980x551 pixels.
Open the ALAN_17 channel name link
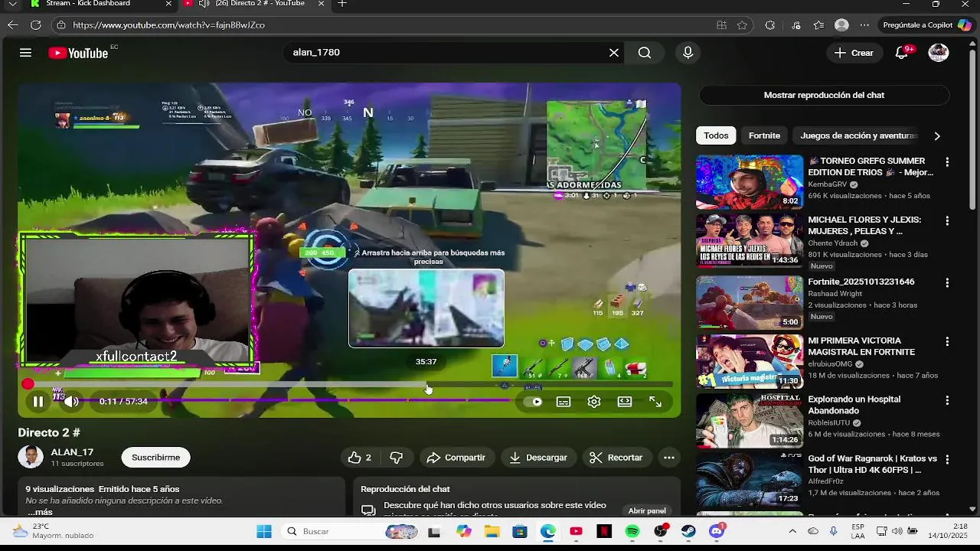click(x=72, y=452)
